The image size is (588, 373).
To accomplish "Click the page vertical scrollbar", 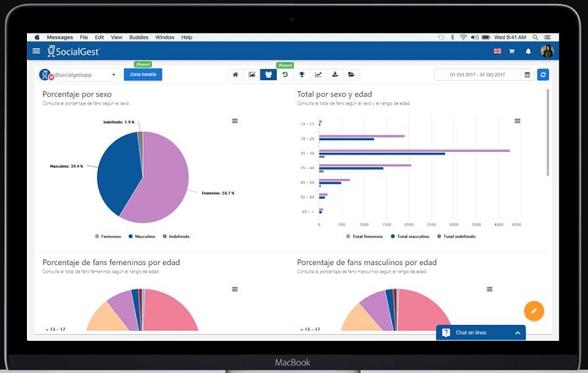I will tap(548, 133).
